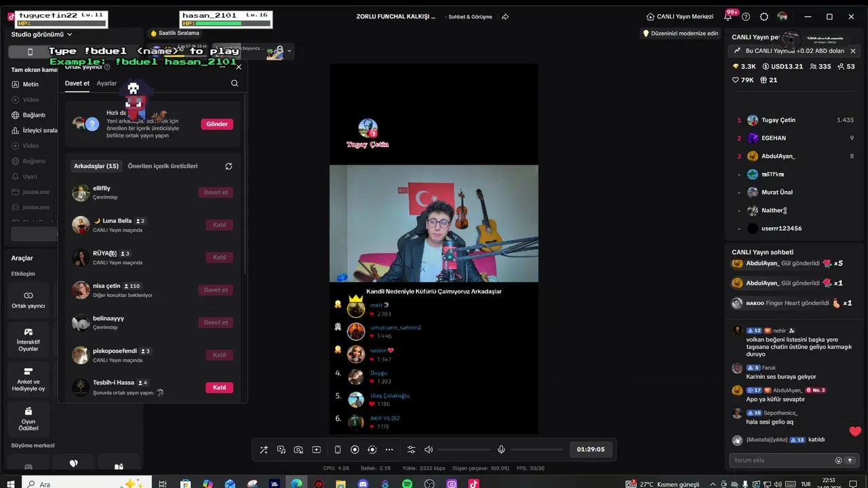Open the settings gear in title bar
This screenshot has height=488, width=868.
(x=764, y=17)
